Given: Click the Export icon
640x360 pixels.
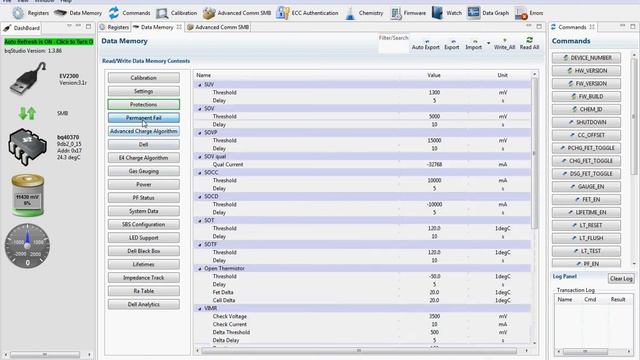Looking at the screenshot, I should point(453,41).
